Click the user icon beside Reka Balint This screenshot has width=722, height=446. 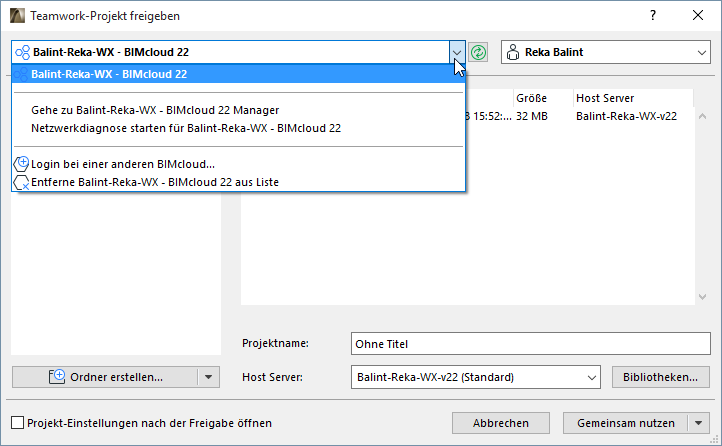point(512,52)
